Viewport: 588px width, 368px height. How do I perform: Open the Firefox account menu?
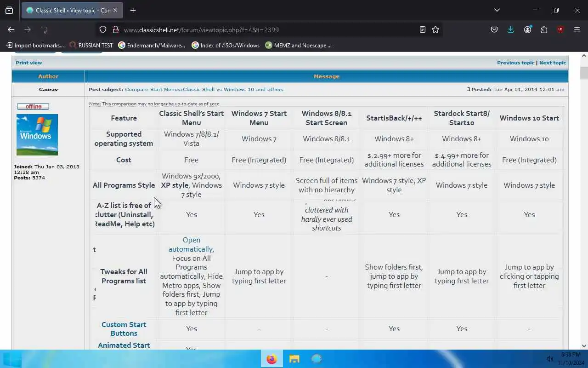click(527, 29)
